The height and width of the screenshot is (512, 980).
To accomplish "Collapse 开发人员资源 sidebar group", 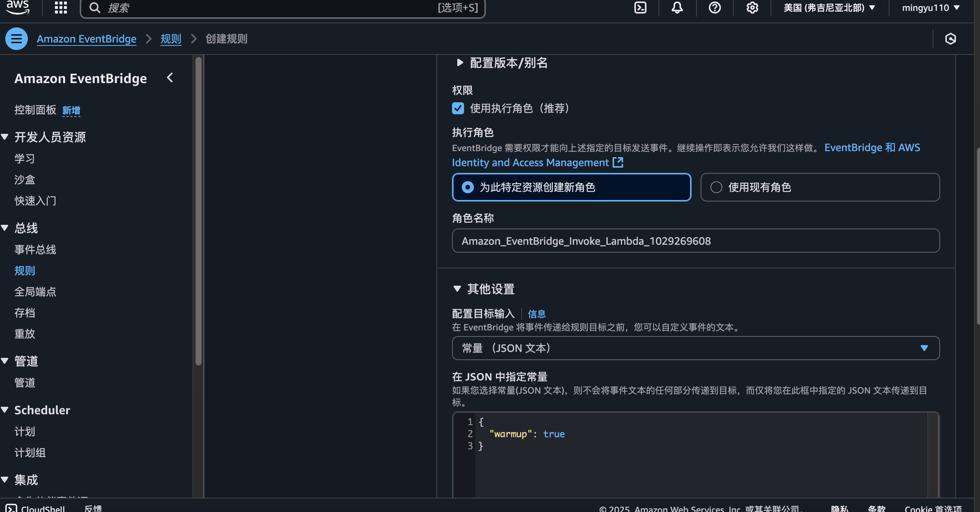I will pyautogui.click(x=5, y=137).
